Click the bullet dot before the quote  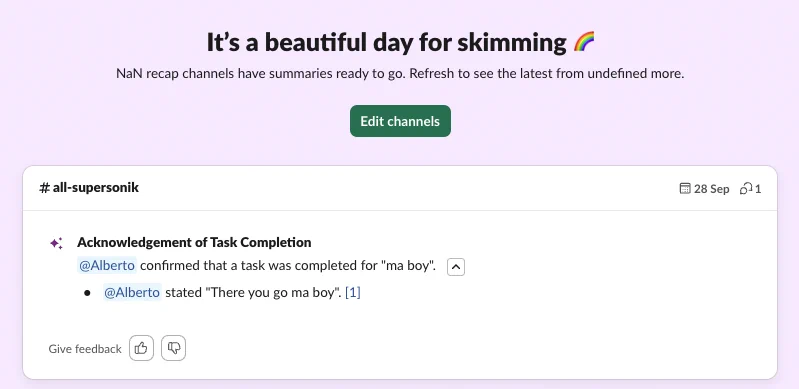click(88, 293)
